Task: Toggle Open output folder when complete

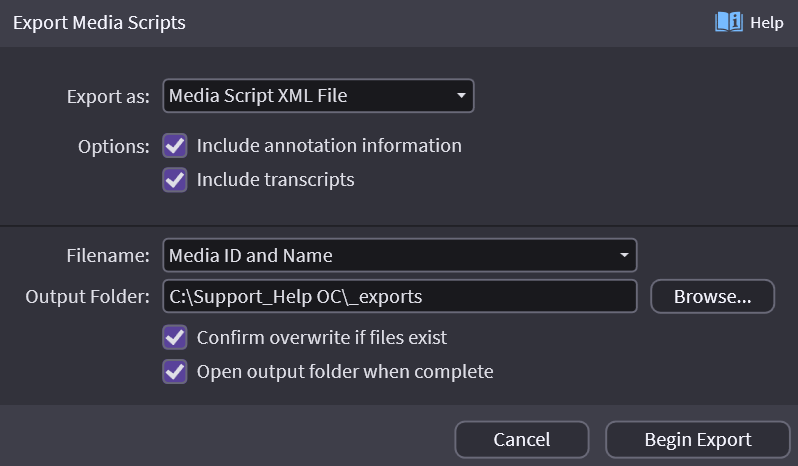Action: [175, 372]
